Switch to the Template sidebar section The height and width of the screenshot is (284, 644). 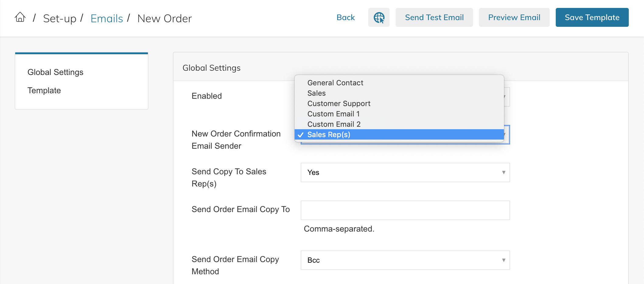click(44, 91)
